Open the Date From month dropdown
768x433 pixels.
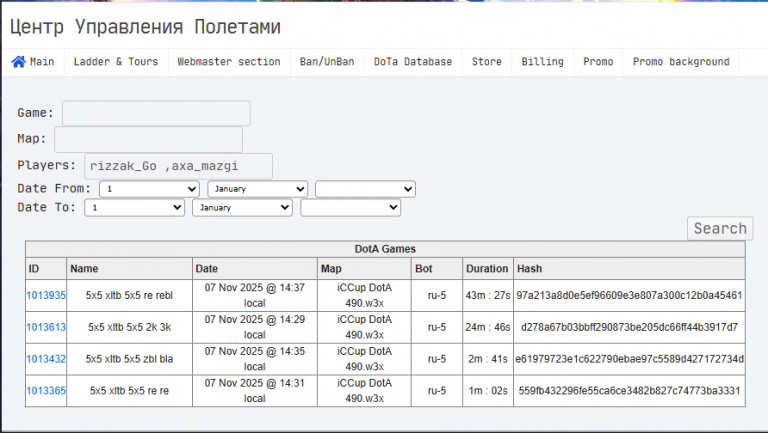point(258,189)
